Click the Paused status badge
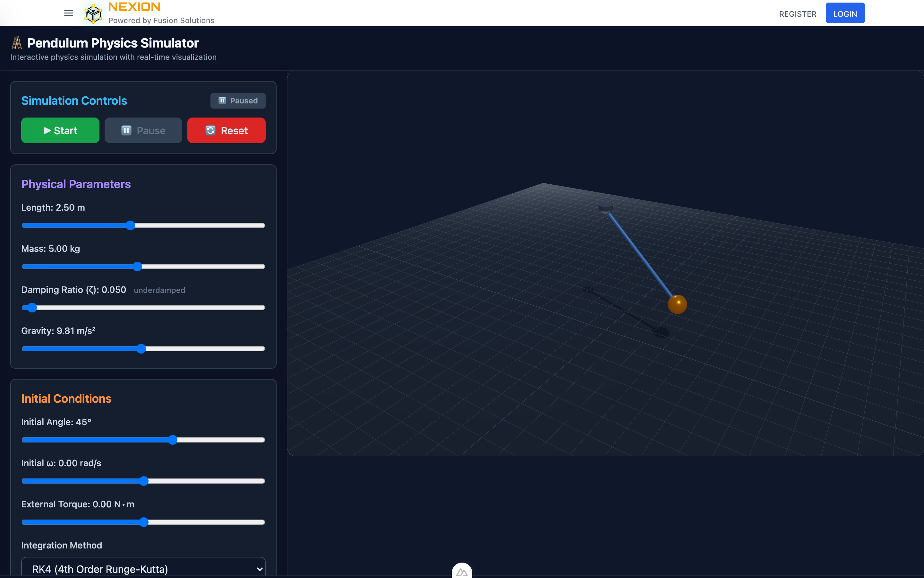 click(x=238, y=101)
